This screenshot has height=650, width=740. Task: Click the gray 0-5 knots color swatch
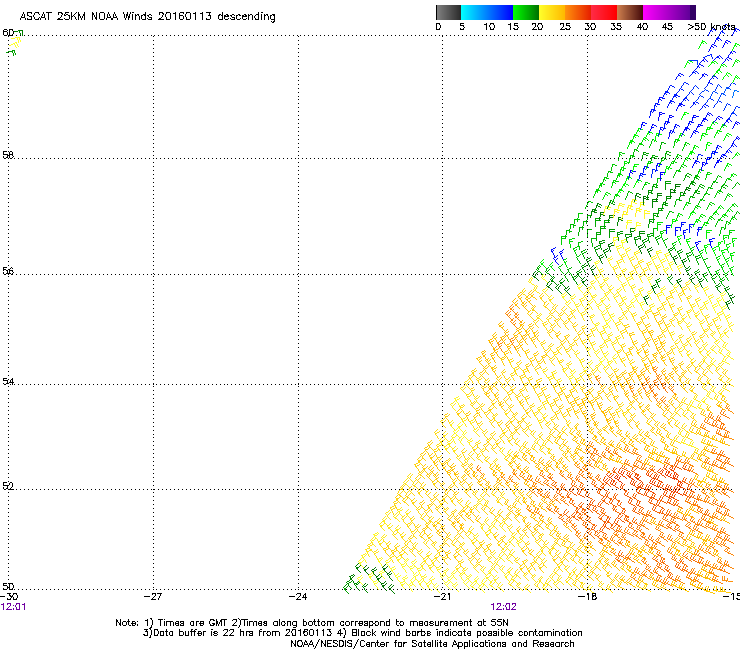tap(448, 12)
